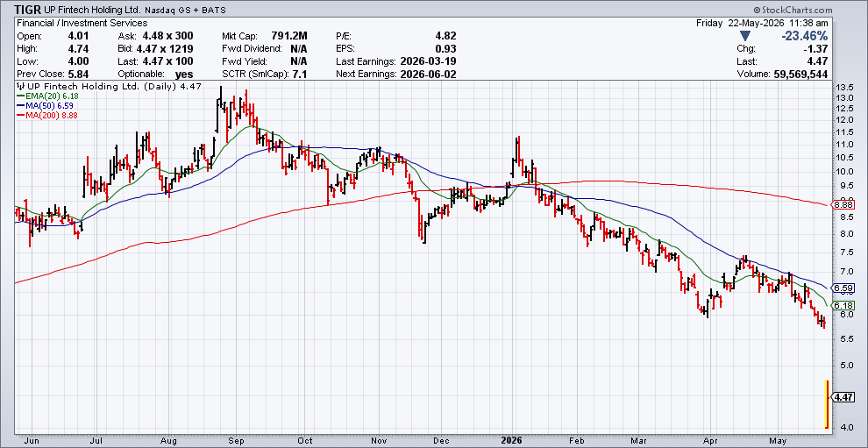Click the timestamp Friday 22-May-2026 11:38 am
This screenshot has height=448, width=868.
[762, 24]
